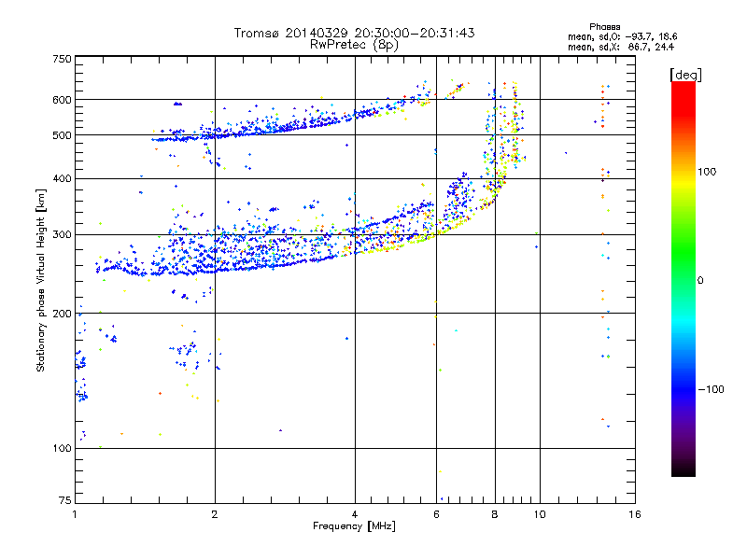This screenshot has height=560, width=747.
Task: Click the height axis tick label "500"
Action: pyautogui.click(x=62, y=135)
